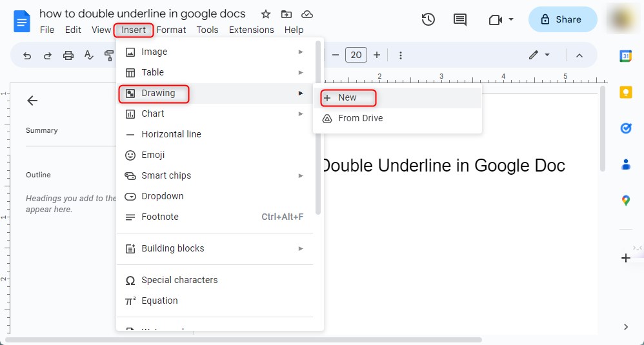Choose Table from the Insert menu
The width and height of the screenshot is (644, 345).
coord(215,73)
